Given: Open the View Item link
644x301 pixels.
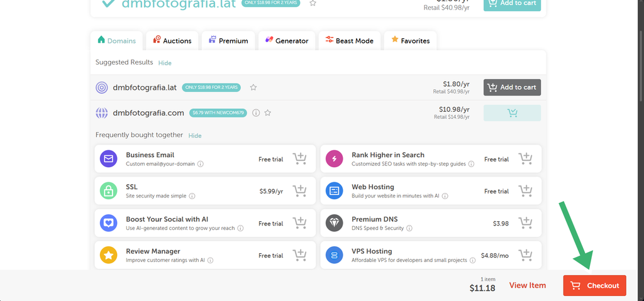Looking at the screenshot, I should [x=528, y=285].
